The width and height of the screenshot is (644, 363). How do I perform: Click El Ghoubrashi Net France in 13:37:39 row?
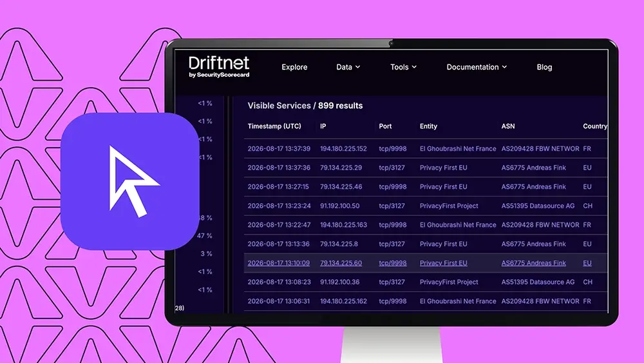457,149
